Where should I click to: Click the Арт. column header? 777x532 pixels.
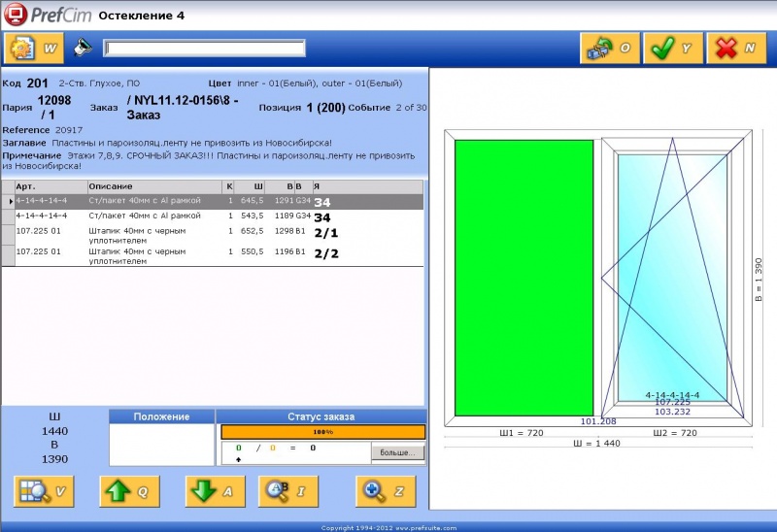click(x=51, y=186)
